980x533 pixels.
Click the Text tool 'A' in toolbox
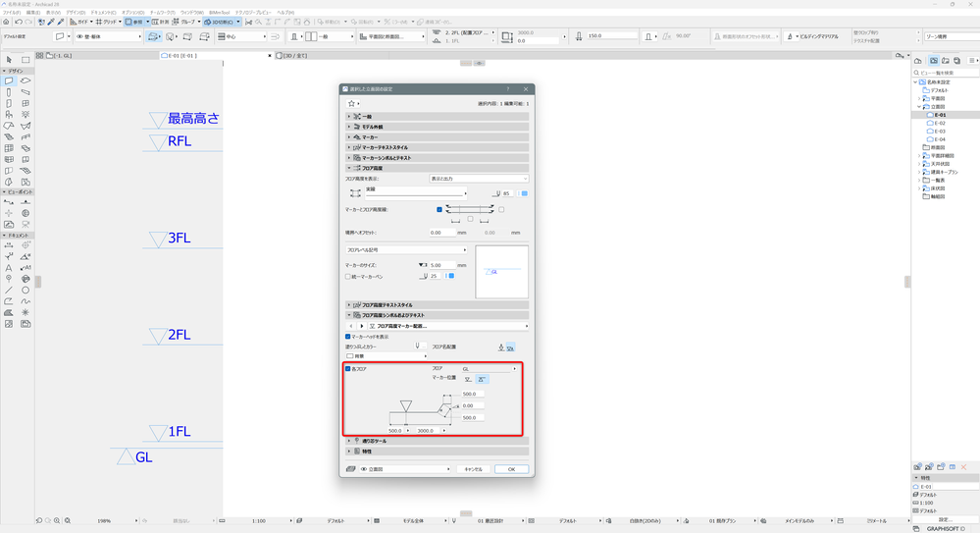click(x=9, y=268)
